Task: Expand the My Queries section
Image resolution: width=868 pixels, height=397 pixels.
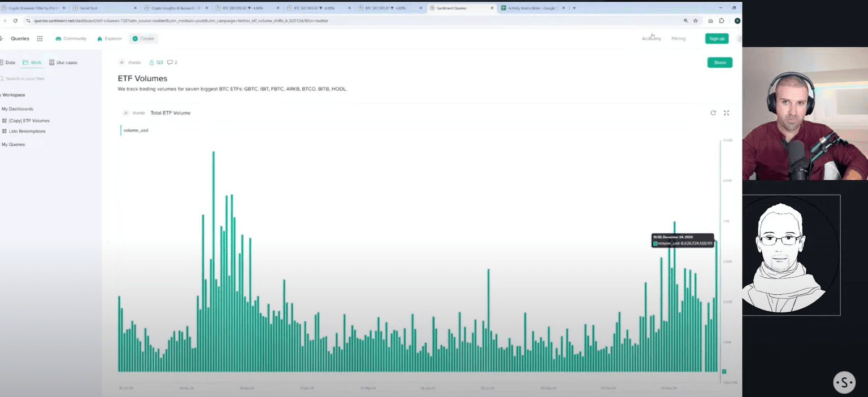Action: click(x=13, y=145)
